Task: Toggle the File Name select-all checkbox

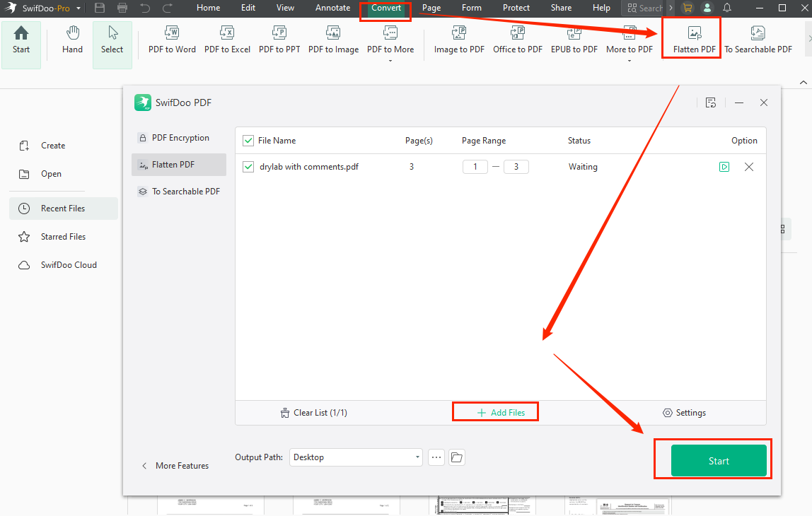Action: click(x=248, y=141)
